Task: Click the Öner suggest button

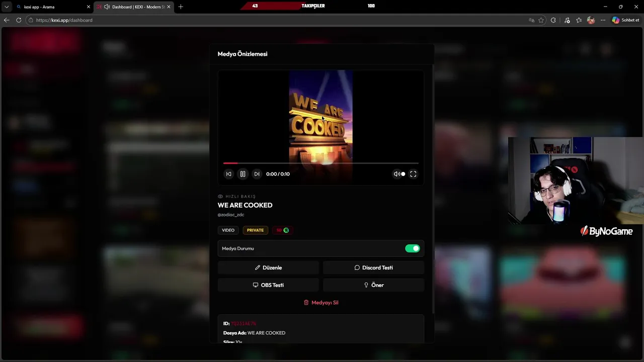Action: [x=373, y=285]
